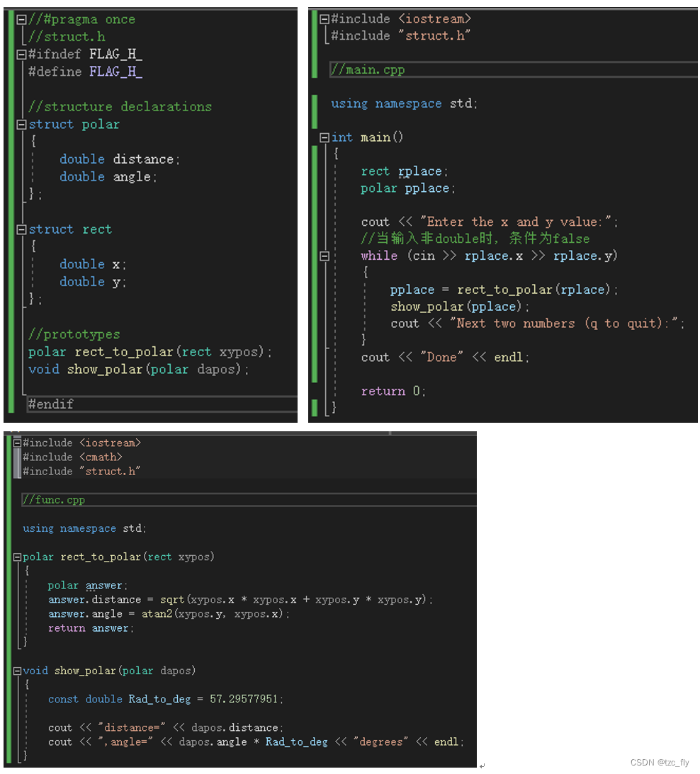
Task: Click the 'cout << "Done" << endl;' line
Action: 445,358
